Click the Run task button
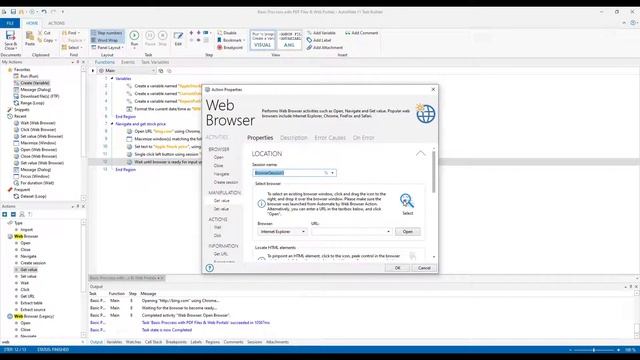This screenshot has width=640, height=360. coord(134,38)
